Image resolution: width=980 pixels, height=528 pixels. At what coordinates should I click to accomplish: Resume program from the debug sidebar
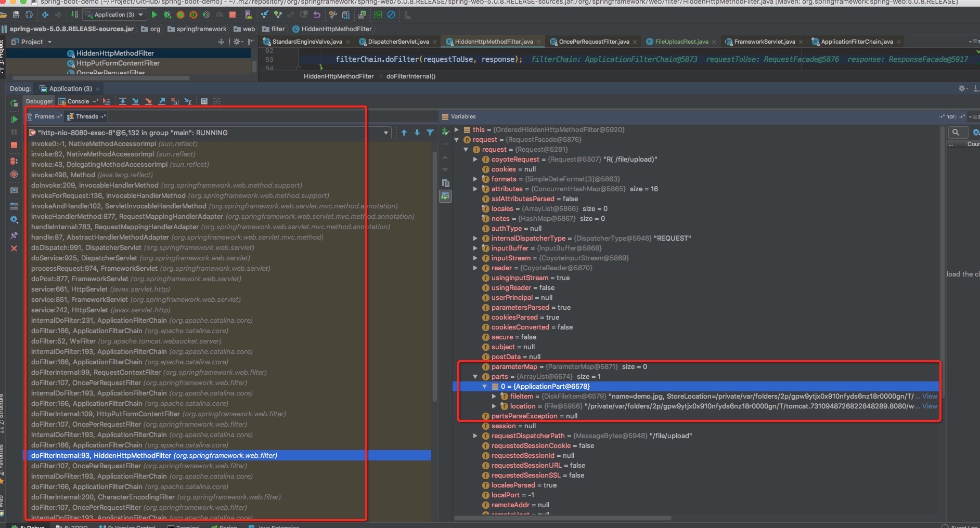pyautogui.click(x=14, y=119)
